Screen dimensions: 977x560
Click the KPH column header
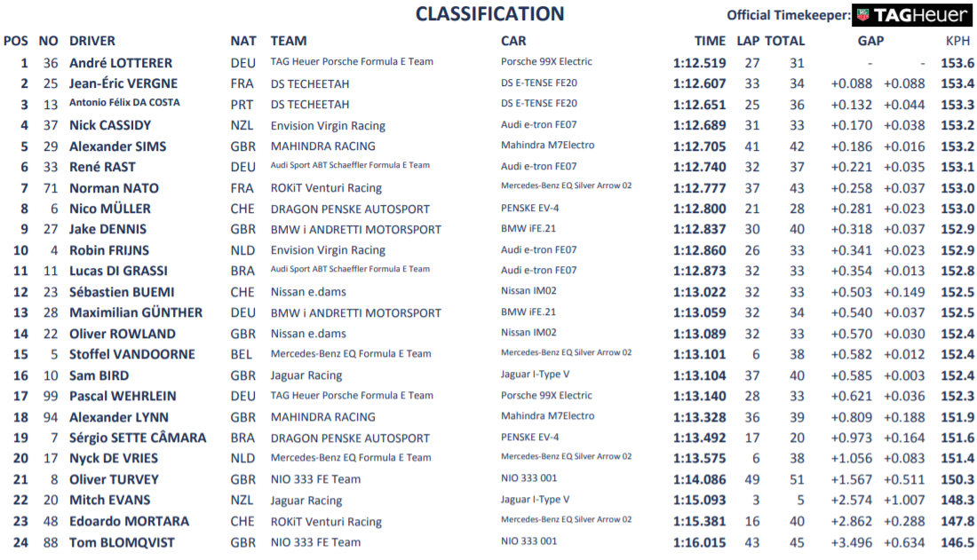click(x=957, y=41)
